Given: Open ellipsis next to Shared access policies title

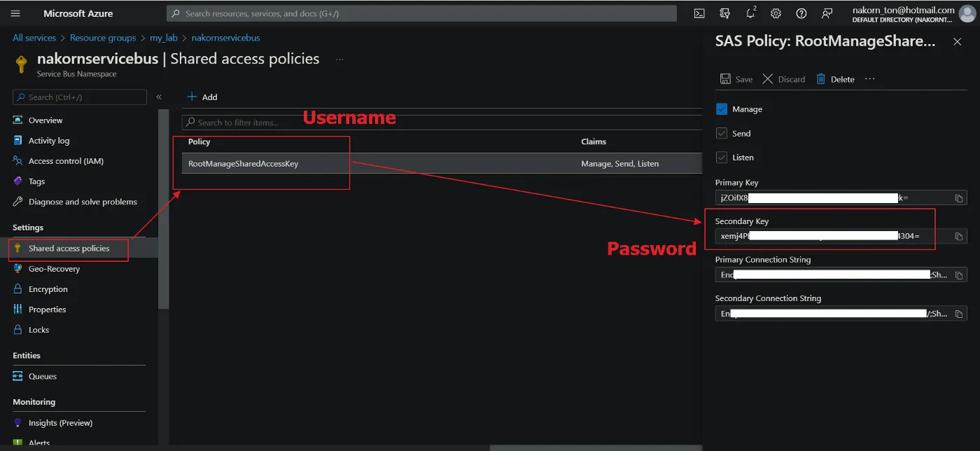Looking at the screenshot, I should coord(339,60).
